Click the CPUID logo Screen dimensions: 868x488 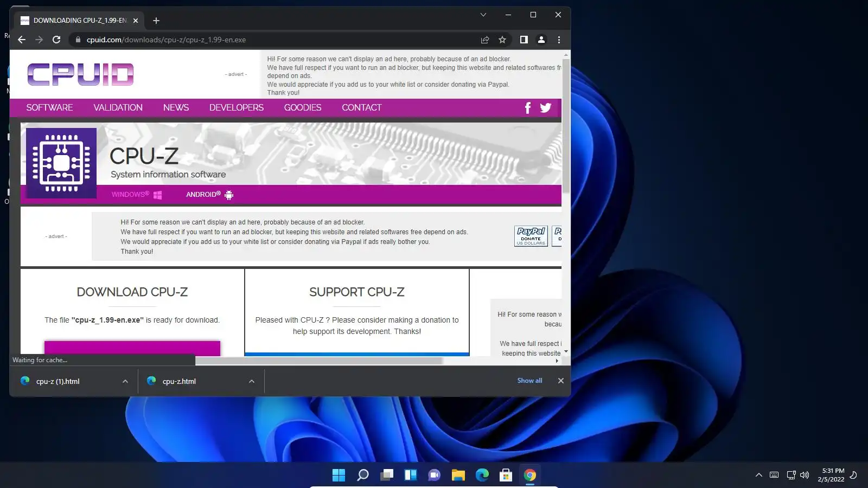click(80, 74)
